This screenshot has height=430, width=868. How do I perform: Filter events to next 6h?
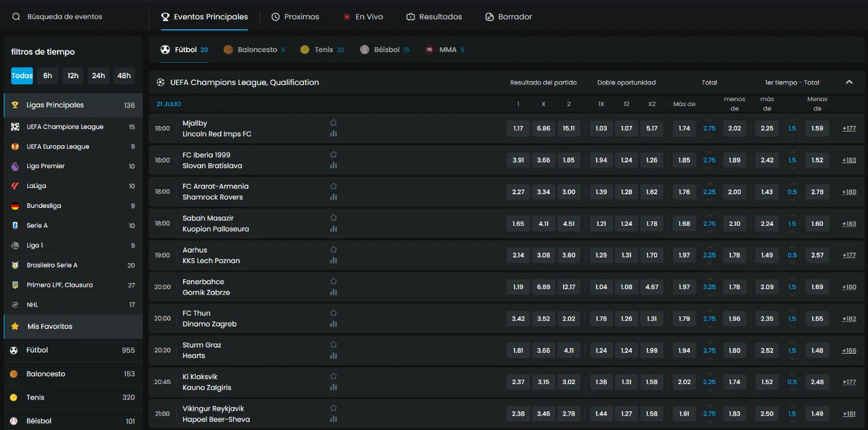pyautogui.click(x=48, y=76)
